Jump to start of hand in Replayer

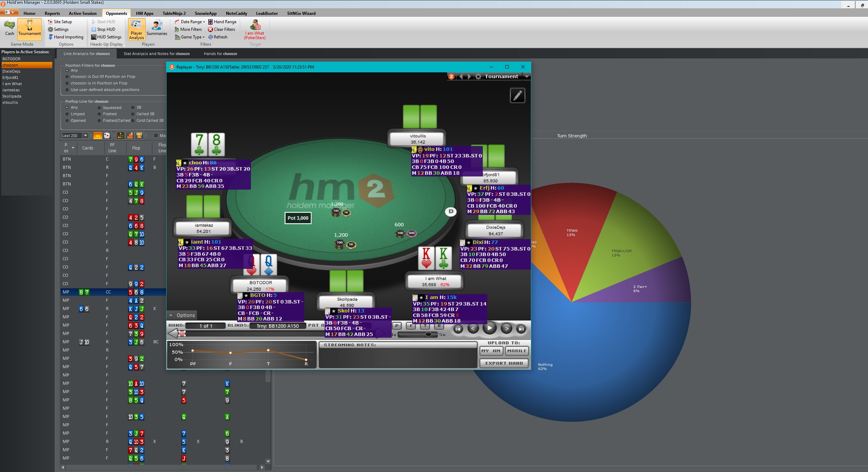(458, 329)
